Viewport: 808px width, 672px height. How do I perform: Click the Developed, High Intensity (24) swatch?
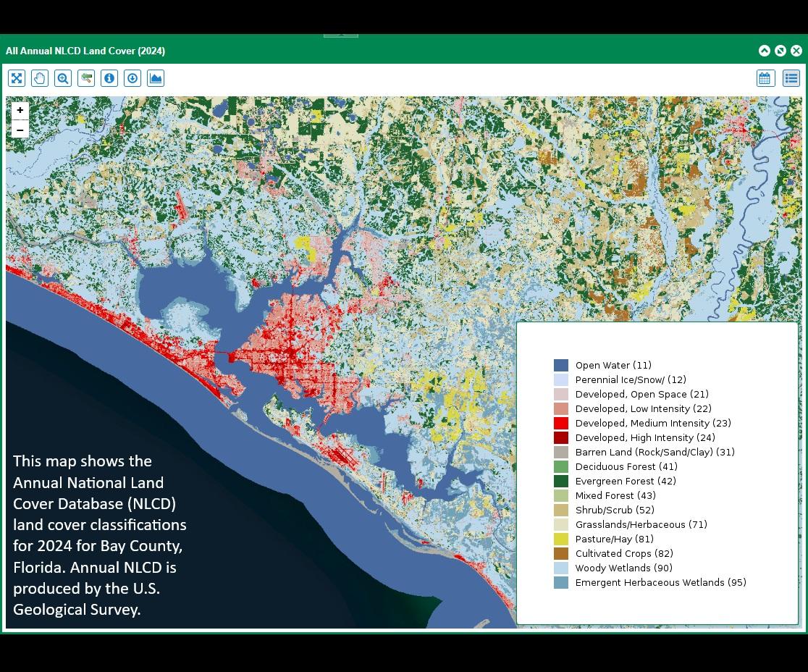coord(561,437)
